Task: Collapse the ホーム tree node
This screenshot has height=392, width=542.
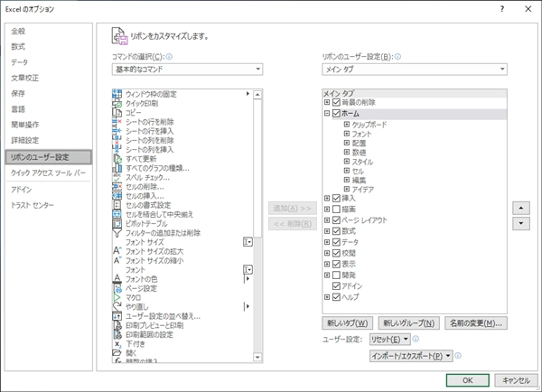Action: point(327,113)
